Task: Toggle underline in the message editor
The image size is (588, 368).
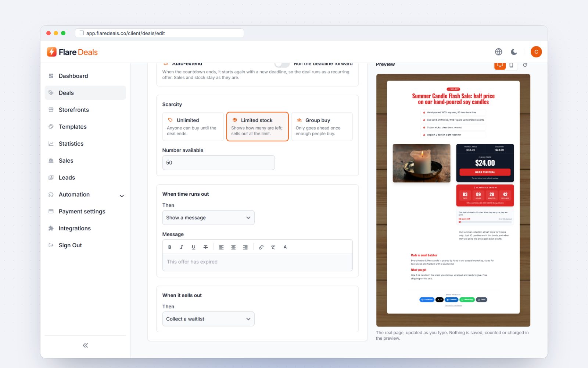Action: point(194,247)
